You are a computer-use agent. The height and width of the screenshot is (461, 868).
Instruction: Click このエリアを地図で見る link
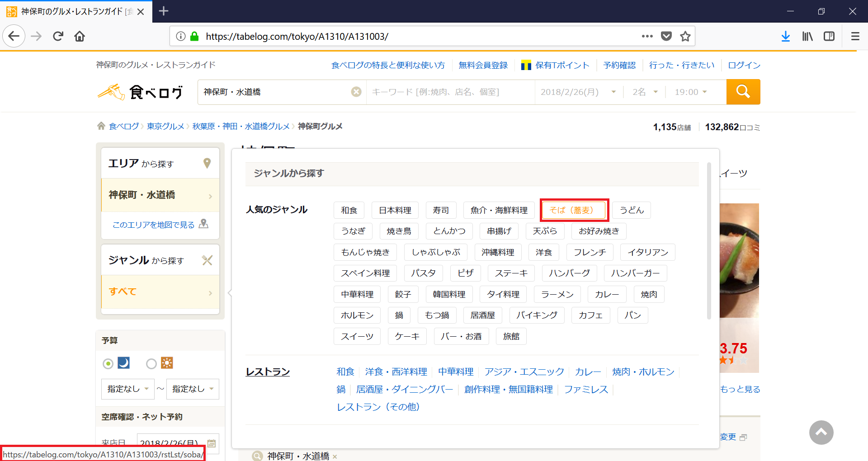tap(153, 225)
